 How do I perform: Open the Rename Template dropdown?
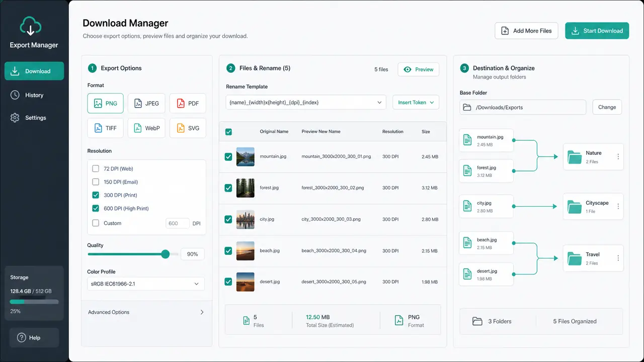[x=306, y=102]
